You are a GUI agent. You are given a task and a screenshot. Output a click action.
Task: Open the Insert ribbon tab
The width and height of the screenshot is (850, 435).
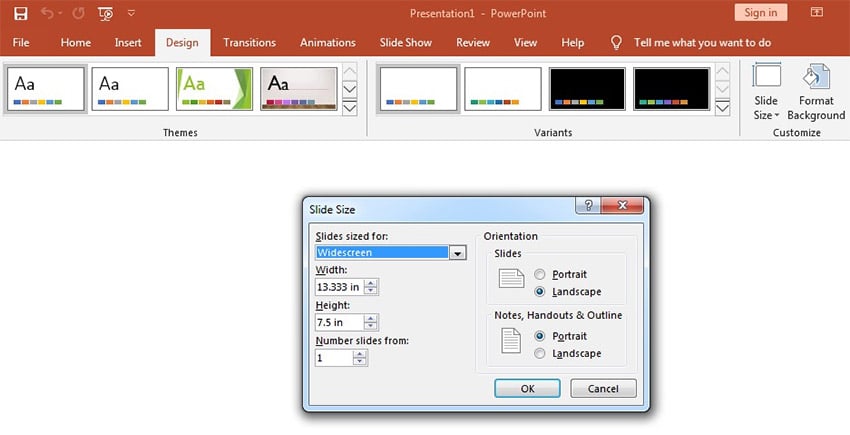click(x=128, y=43)
